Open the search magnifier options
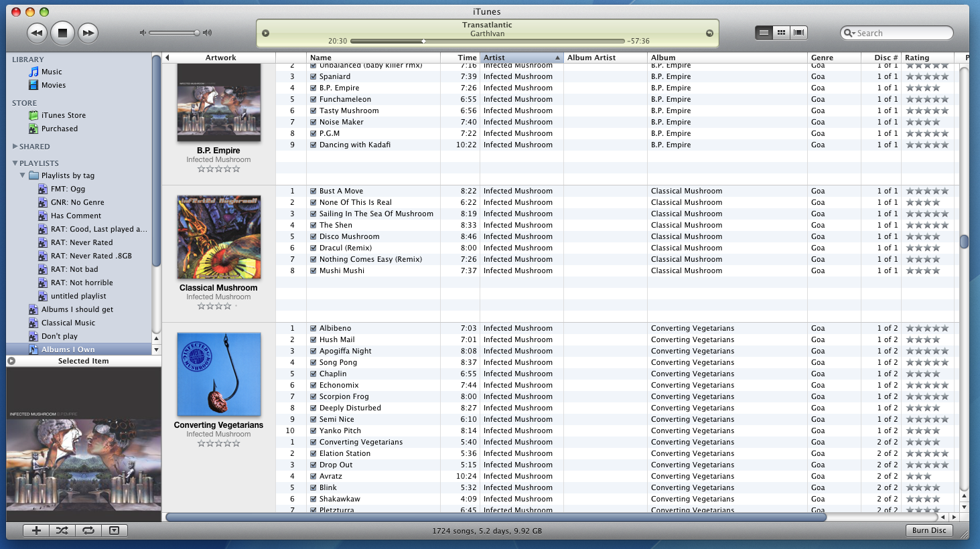Screen dimensions: 980x549 849,33
